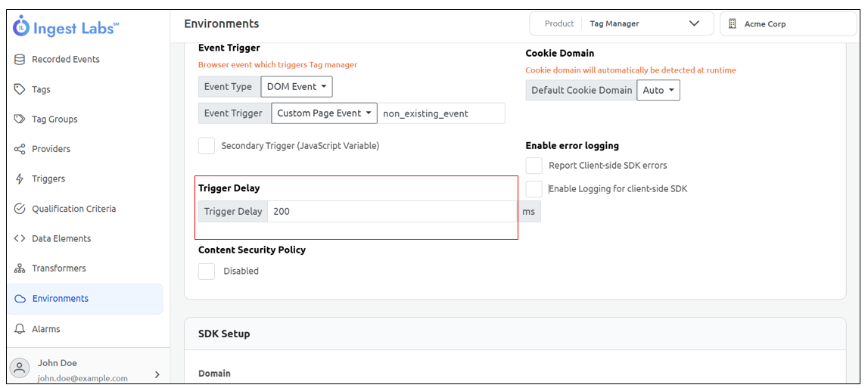Expand the Custom Page Event dropdown
Image resolution: width=868 pixels, height=388 pixels.
click(x=324, y=113)
